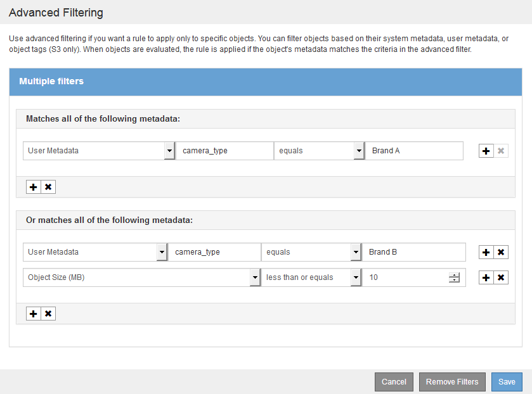This screenshot has height=394, width=532.
Task: Click plus icon beside Brand B row
Action: [486, 252]
